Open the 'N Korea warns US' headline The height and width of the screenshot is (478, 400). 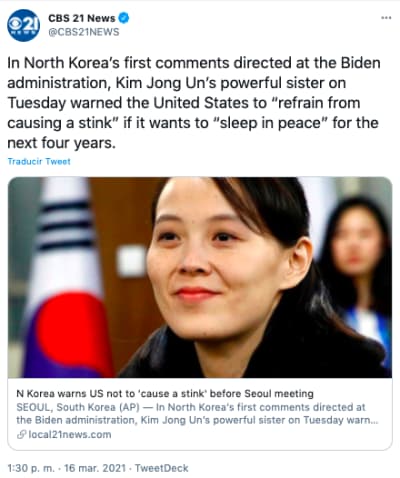(165, 394)
